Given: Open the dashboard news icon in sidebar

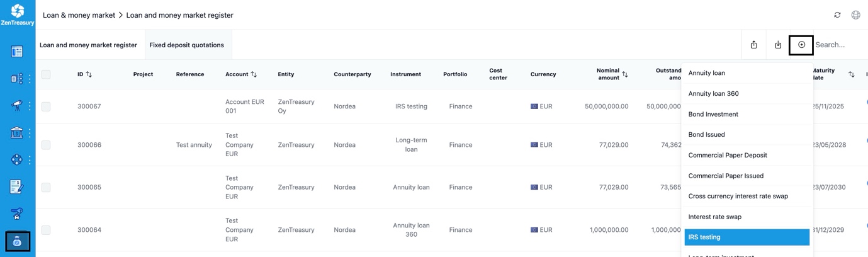Looking at the screenshot, I should (17, 52).
